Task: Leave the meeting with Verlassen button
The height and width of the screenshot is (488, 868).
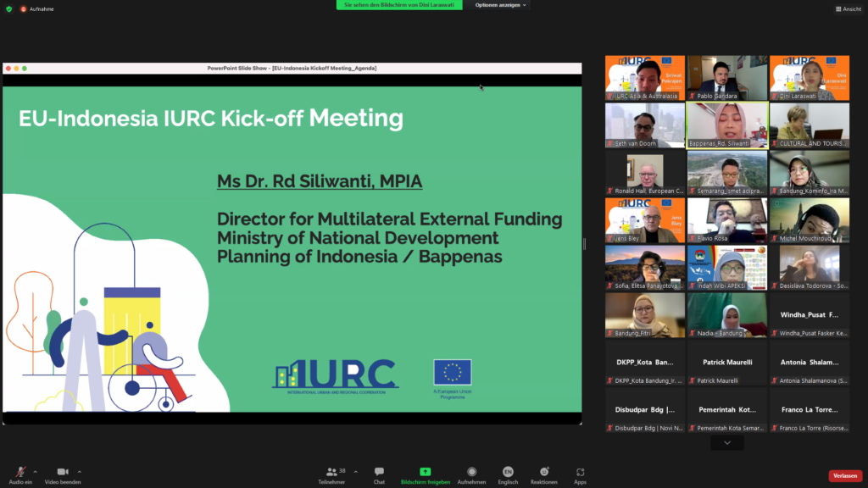Action: tap(844, 476)
